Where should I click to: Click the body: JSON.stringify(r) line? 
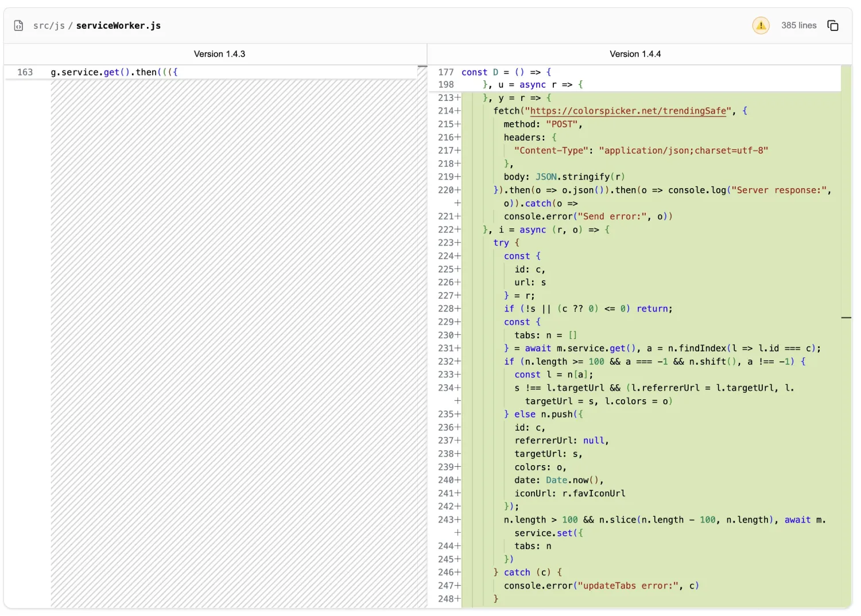point(564,177)
